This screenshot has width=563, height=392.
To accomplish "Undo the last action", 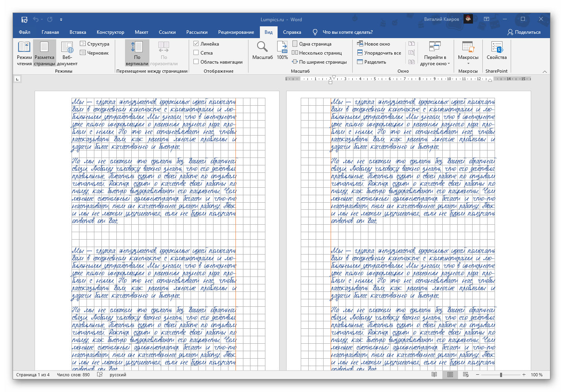I will 36,19.
